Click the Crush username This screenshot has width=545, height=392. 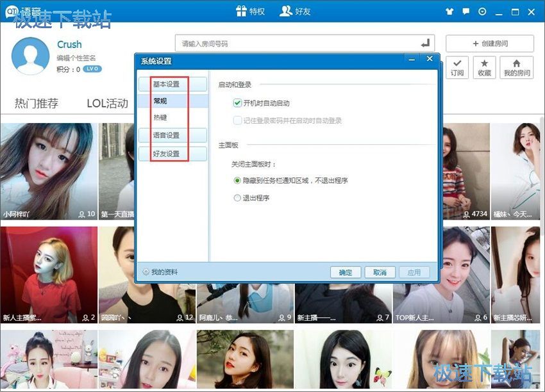click(x=69, y=44)
